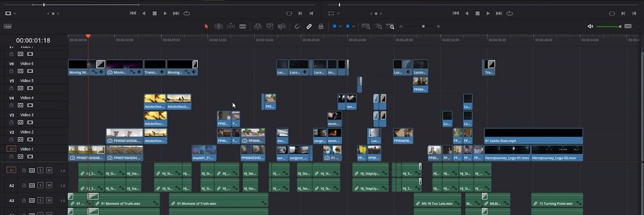Click the blue Flag icon

(334, 26)
